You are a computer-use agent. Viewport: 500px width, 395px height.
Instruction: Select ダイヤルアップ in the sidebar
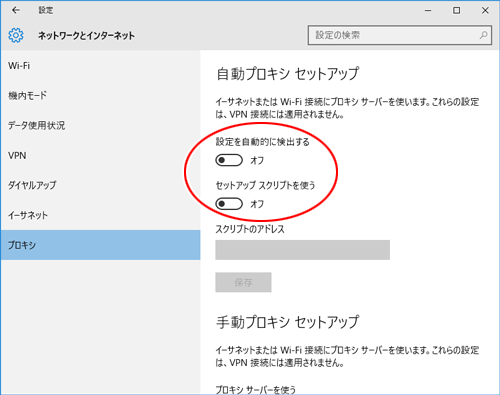coord(100,185)
